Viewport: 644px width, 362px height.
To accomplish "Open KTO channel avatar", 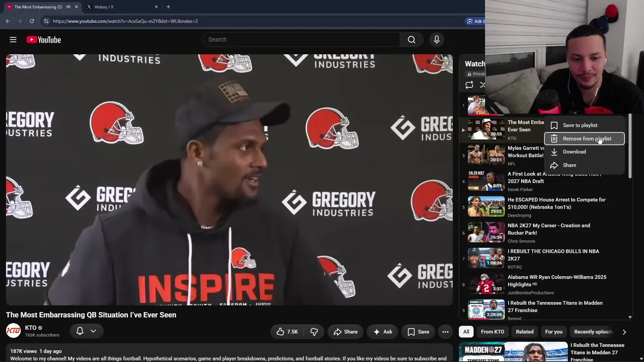I will (14, 331).
